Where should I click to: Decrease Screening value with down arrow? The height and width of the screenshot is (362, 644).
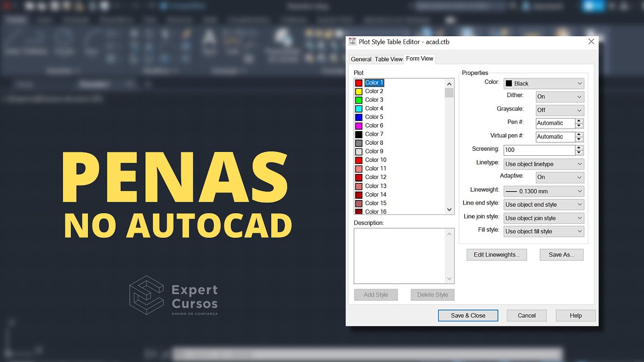pos(580,153)
